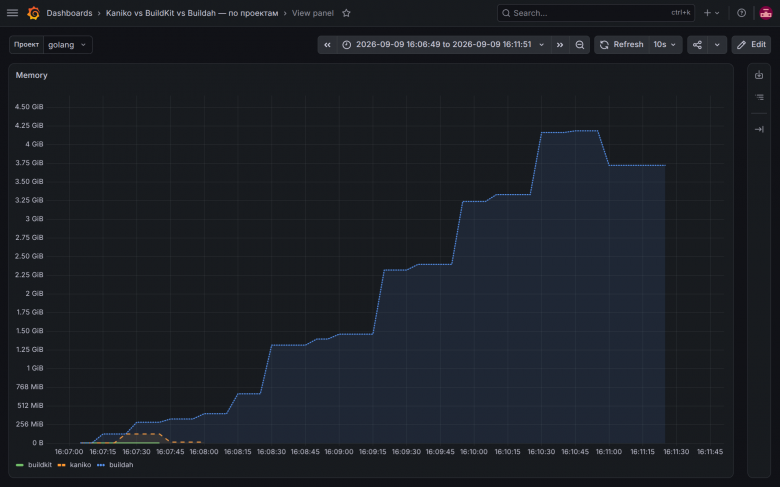Image resolution: width=780 pixels, height=487 pixels.
Task: Click the Refresh dashboard button
Action: click(x=622, y=45)
